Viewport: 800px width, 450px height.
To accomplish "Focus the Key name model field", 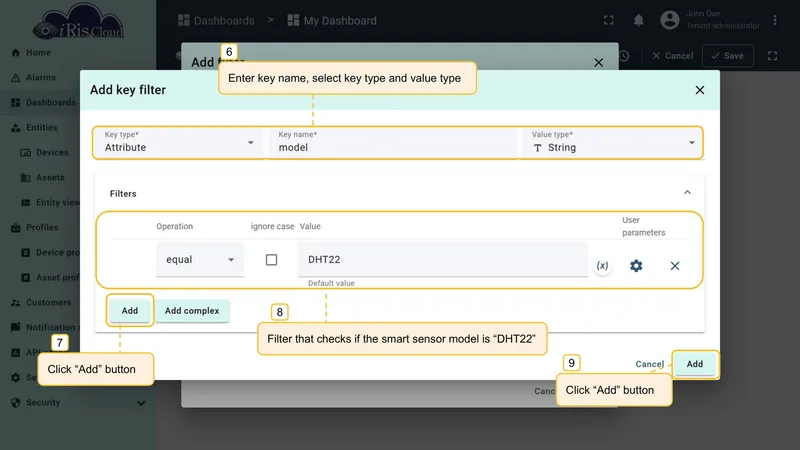I will (393, 143).
